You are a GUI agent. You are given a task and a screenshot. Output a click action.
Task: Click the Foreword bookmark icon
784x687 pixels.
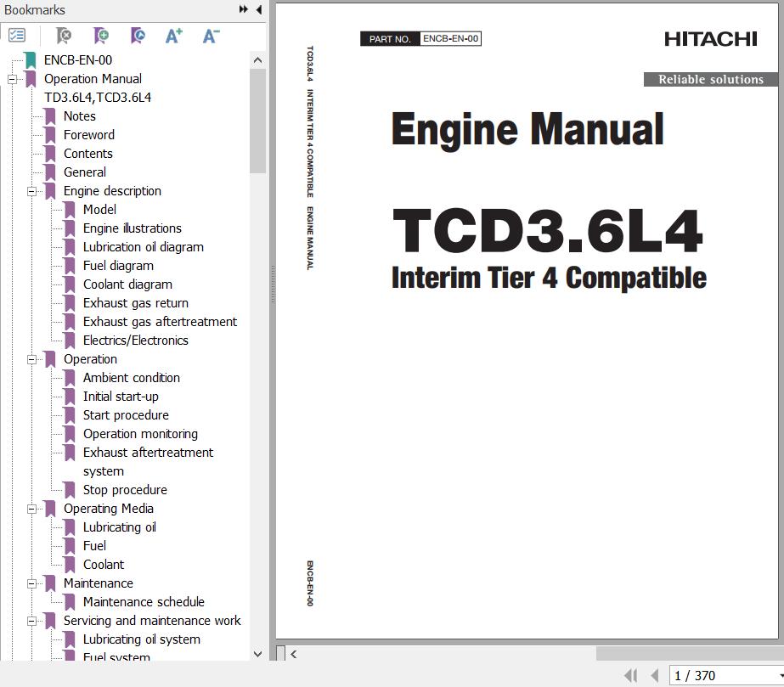point(50,135)
